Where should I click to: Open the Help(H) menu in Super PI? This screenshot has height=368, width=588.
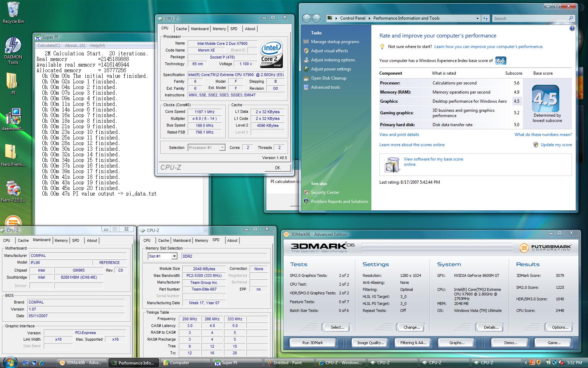(x=98, y=45)
